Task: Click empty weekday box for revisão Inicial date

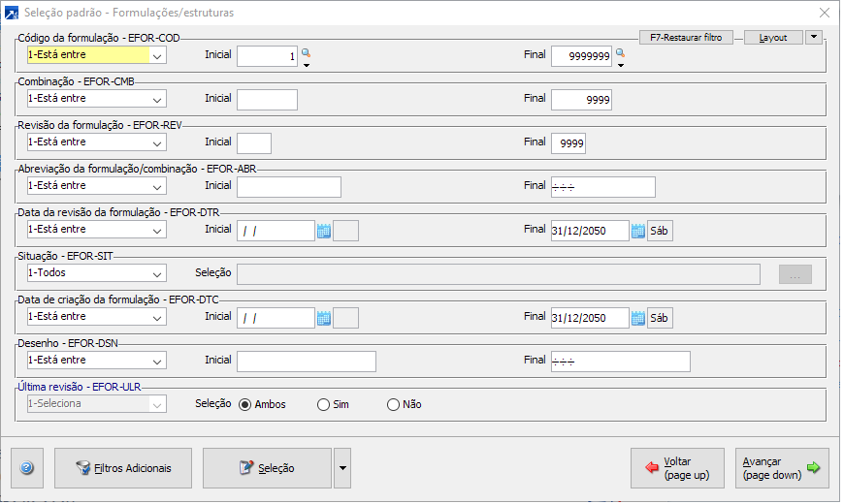Action: (x=345, y=231)
